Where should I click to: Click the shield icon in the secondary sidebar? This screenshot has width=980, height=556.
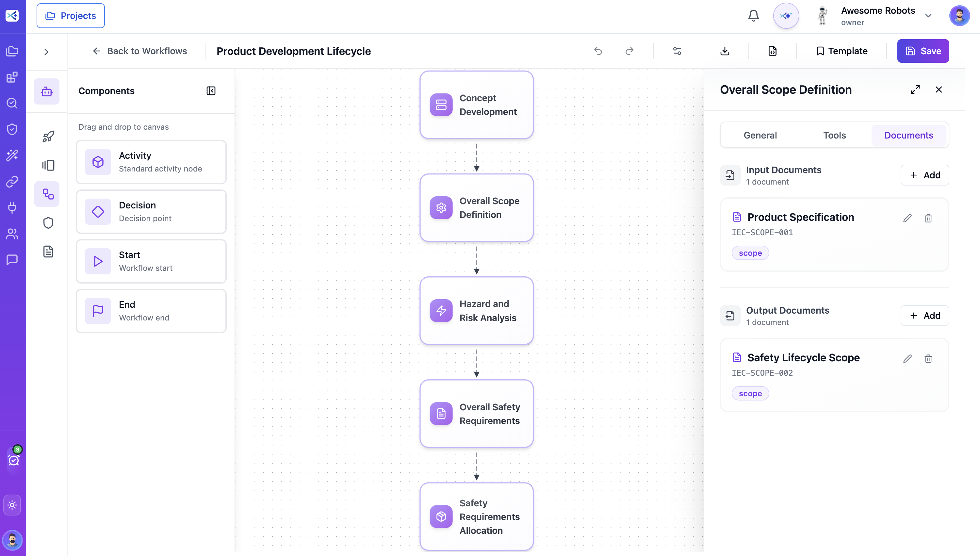[x=48, y=223]
